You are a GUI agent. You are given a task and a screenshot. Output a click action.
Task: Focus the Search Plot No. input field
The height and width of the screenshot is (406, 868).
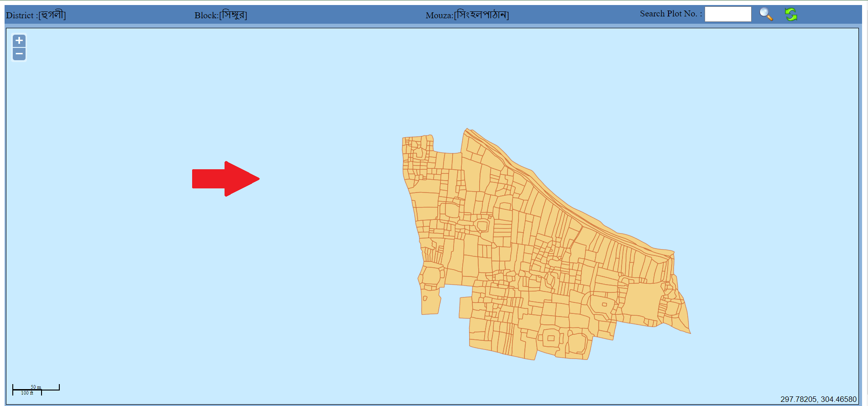click(727, 14)
